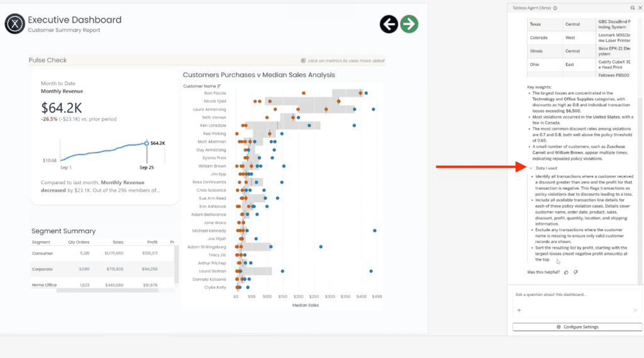Image resolution: width=644 pixels, height=358 pixels.
Task: Click the circular X logo
Action: (15, 24)
